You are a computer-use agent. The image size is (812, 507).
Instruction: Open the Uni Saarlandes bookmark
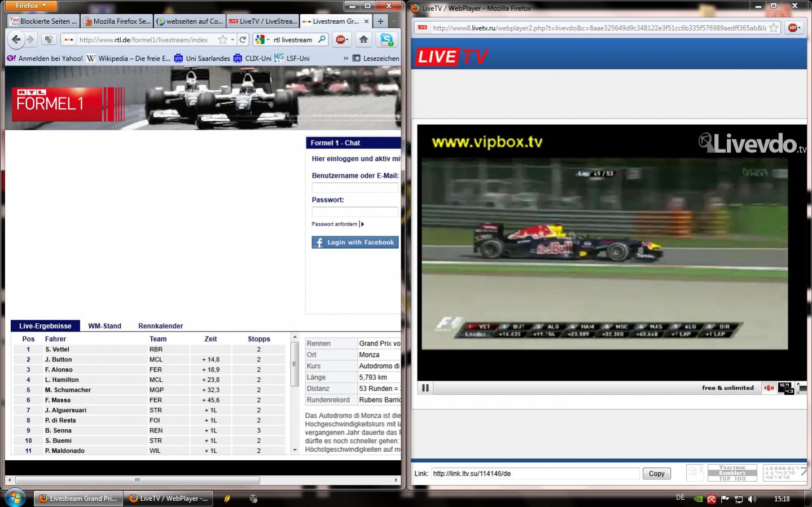coord(202,58)
